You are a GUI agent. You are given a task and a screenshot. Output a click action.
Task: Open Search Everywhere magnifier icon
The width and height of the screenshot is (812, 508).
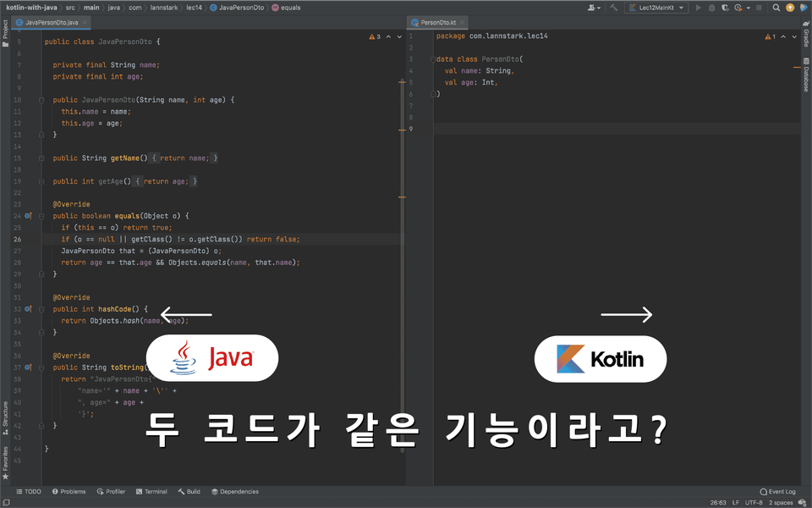pos(776,8)
